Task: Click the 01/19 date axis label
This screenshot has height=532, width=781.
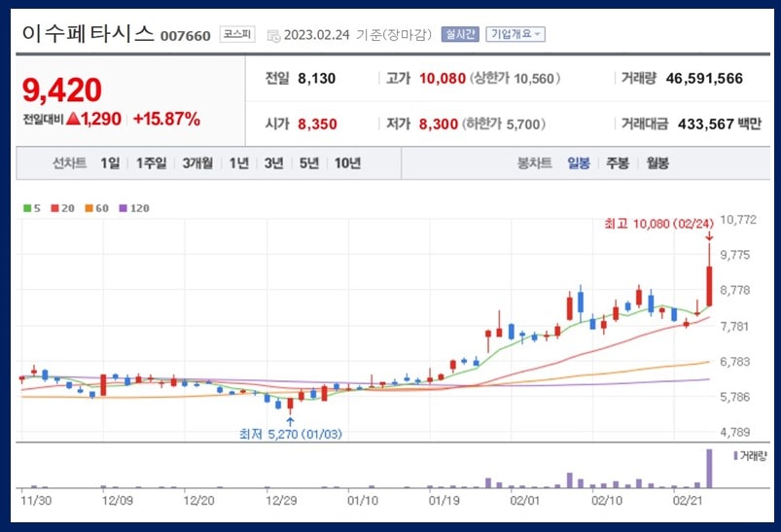Action: coord(444,500)
